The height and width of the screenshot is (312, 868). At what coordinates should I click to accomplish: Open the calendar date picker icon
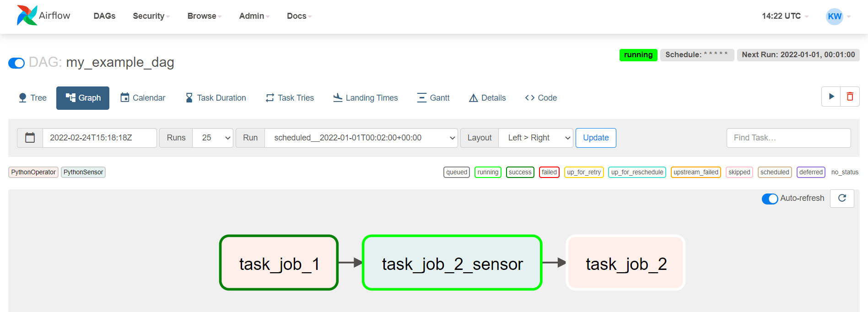pos(30,138)
